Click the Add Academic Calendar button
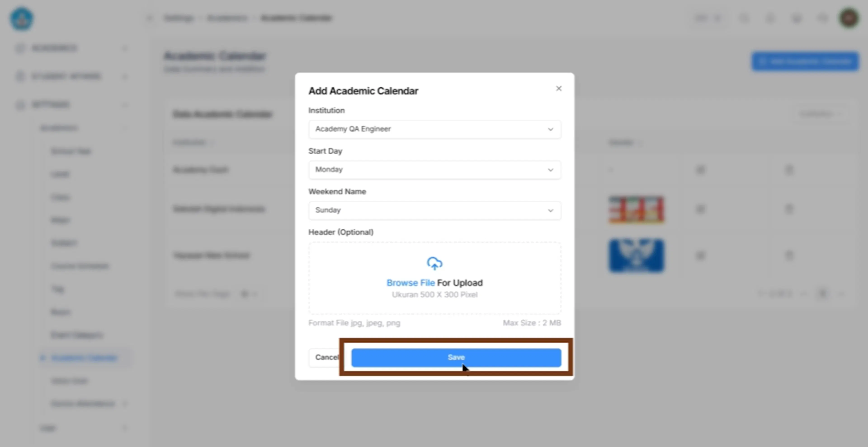 pyautogui.click(x=805, y=62)
